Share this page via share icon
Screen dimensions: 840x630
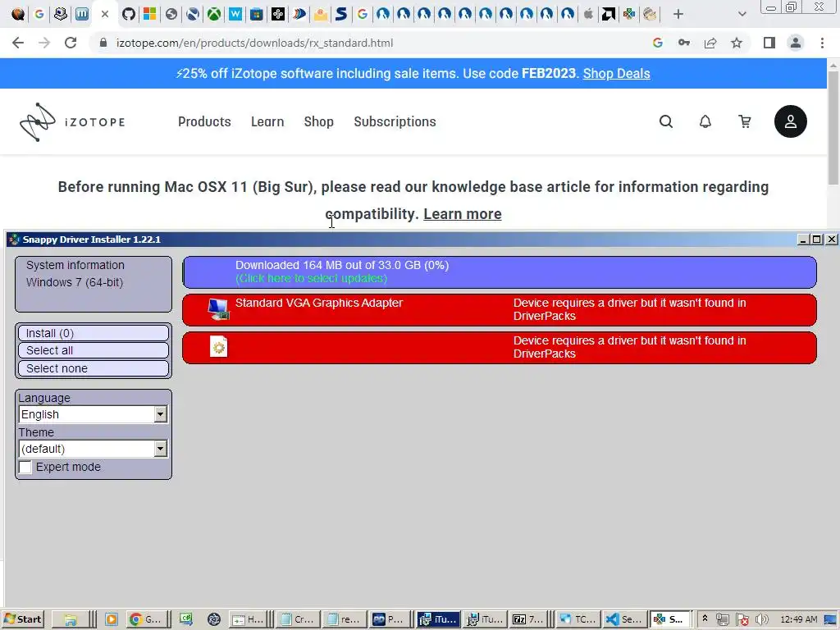[710, 43]
